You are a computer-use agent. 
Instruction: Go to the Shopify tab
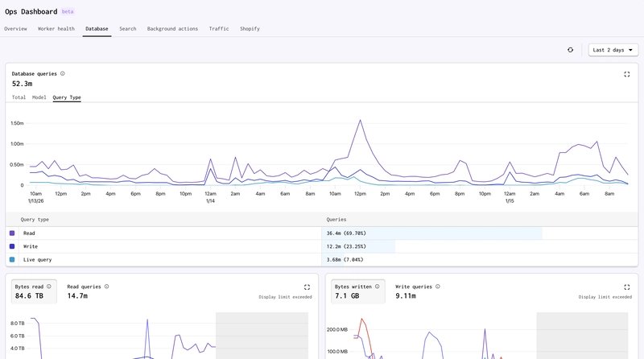(x=250, y=29)
